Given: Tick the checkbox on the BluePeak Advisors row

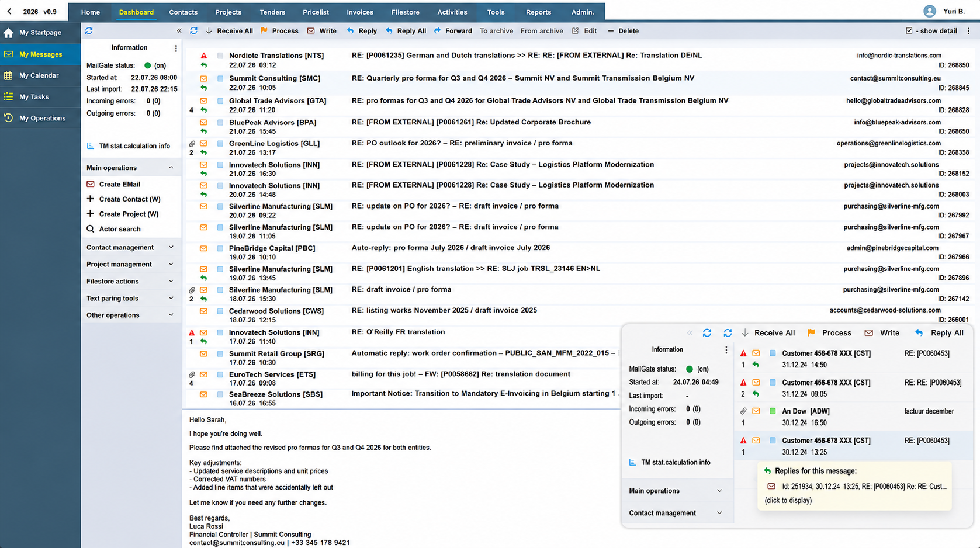Looking at the screenshot, I should click(220, 123).
